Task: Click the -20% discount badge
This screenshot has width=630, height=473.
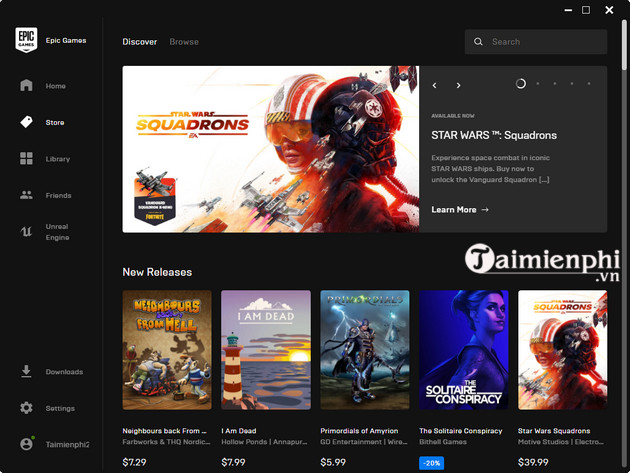Action: (x=432, y=463)
